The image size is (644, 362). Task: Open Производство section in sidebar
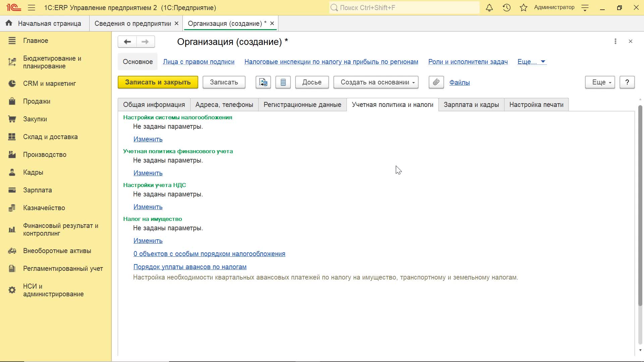tap(55, 155)
